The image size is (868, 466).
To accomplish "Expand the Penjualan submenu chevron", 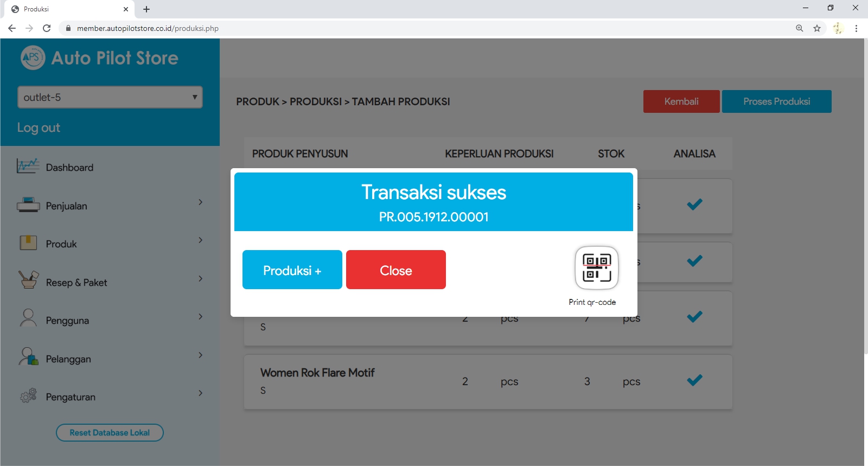I will (x=200, y=202).
